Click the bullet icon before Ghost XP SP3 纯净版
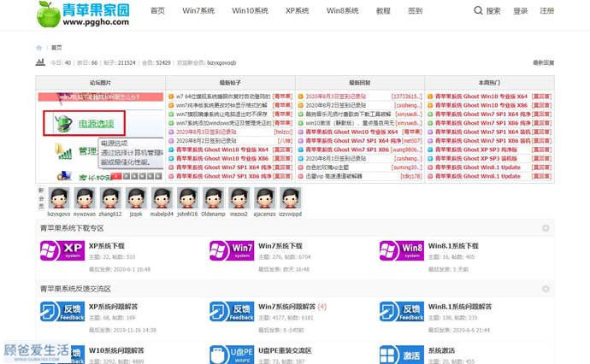590x364 pixels. pos(430,150)
